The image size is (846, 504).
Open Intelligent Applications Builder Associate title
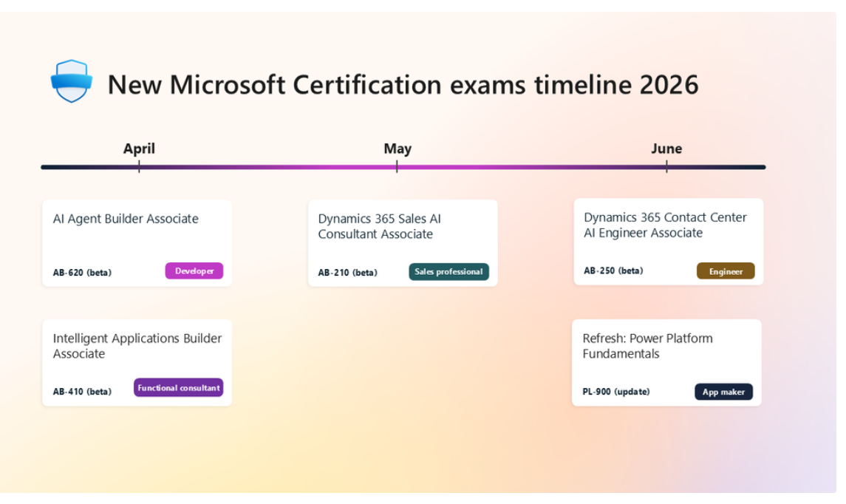click(137, 346)
